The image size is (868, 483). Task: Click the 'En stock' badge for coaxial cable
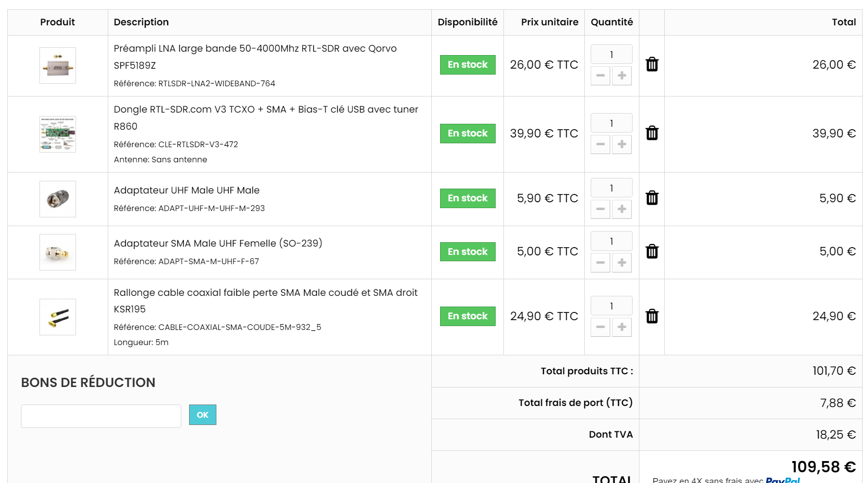[468, 316]
